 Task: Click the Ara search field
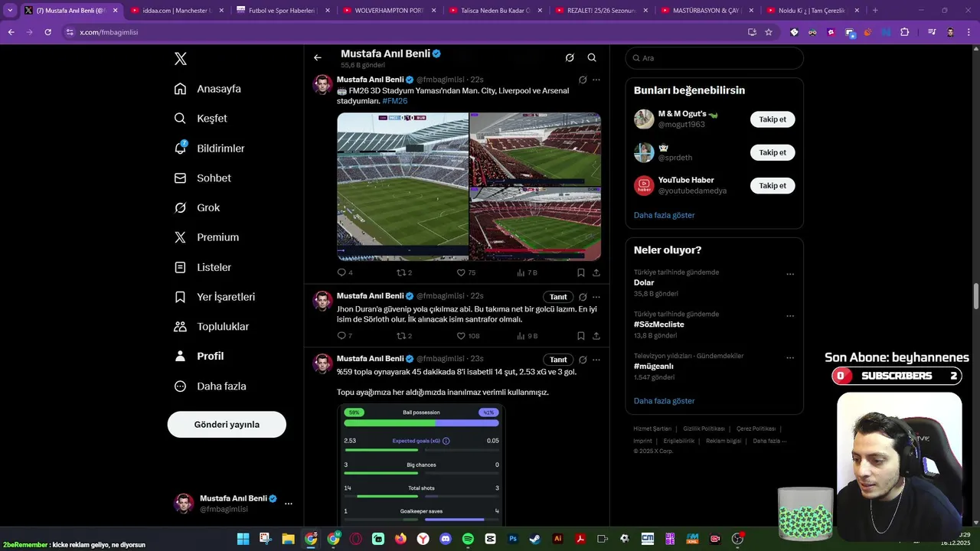714,58
